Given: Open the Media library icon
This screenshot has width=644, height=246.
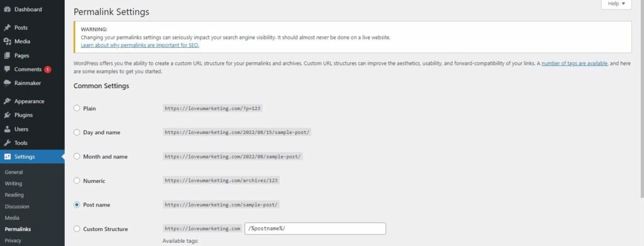Looking at the screenshot, I should (x=7, y=42).
